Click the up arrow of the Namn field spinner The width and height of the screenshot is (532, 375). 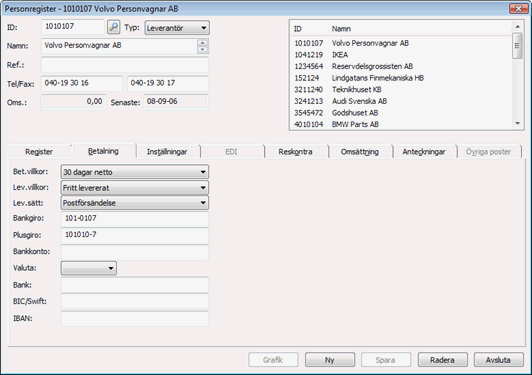pyautogui.click(x=203, y=43)
